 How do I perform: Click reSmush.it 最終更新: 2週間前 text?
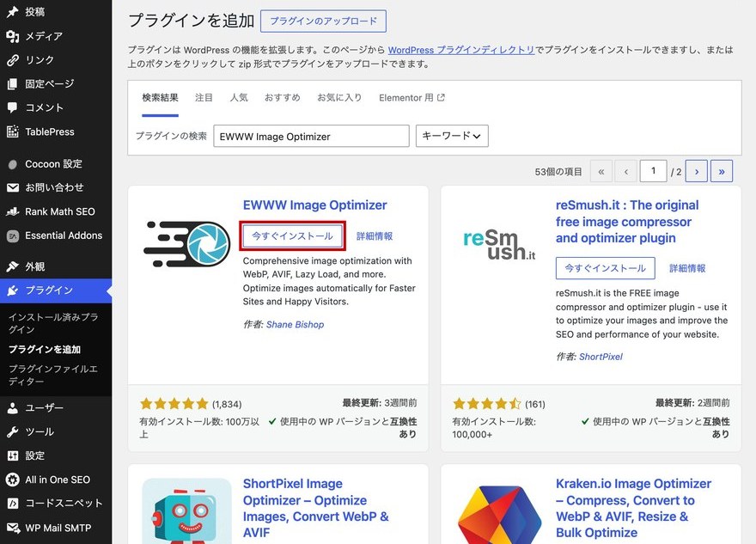(692, 403)
